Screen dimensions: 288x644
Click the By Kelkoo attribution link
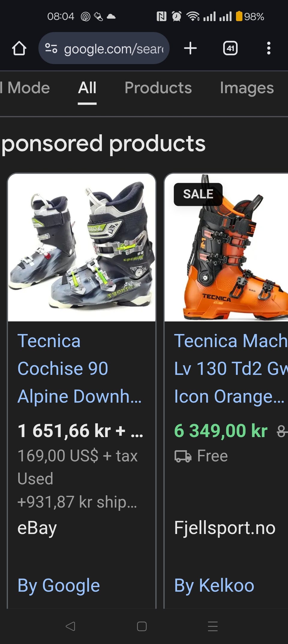[x=214, y=585]
